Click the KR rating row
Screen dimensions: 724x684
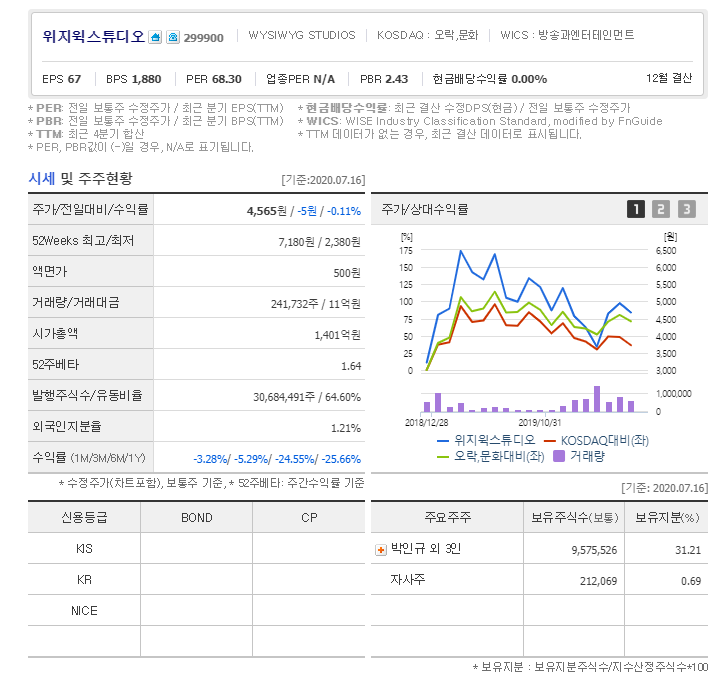[196, 580]
